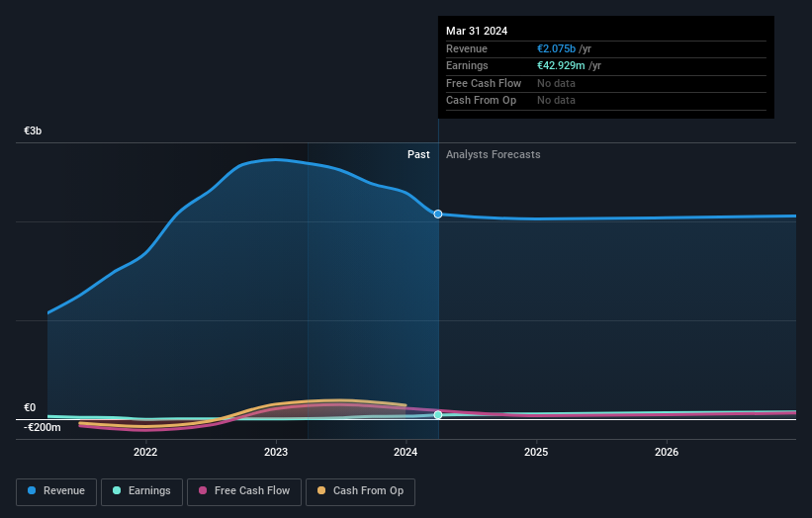Image resolution: width=812 pixels, height=518 pixels.
Task: Select the earnings data point at Mar 2024
Action: pos(438,414)
